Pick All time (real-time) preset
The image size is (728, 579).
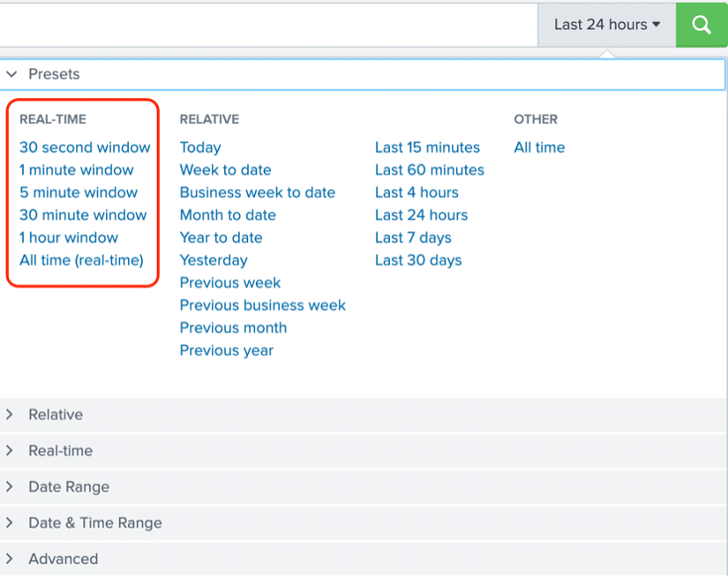[x=81, y=260]
